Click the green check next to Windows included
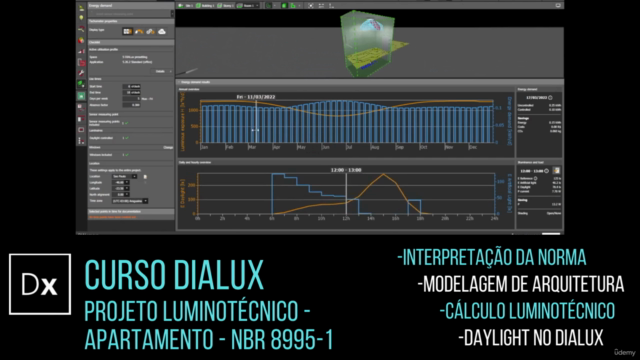Viewport: 640px width, 360px height. pos(127,155)
